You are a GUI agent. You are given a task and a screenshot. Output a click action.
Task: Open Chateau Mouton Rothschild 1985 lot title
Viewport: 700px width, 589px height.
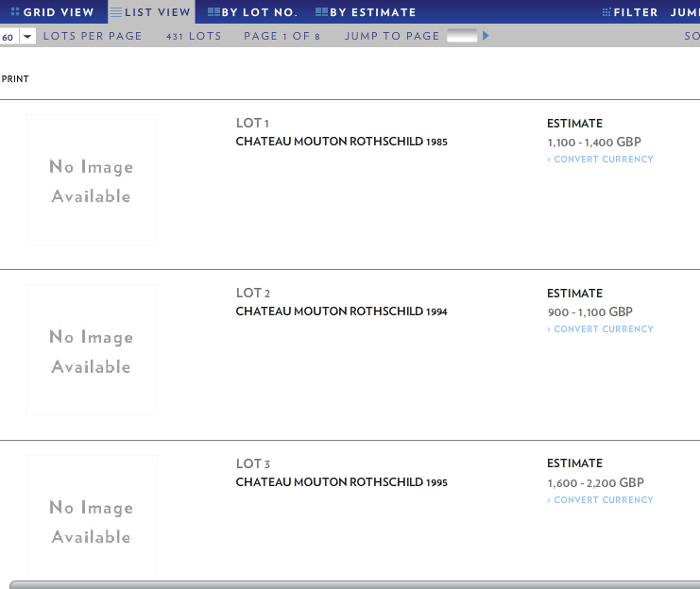341,143
